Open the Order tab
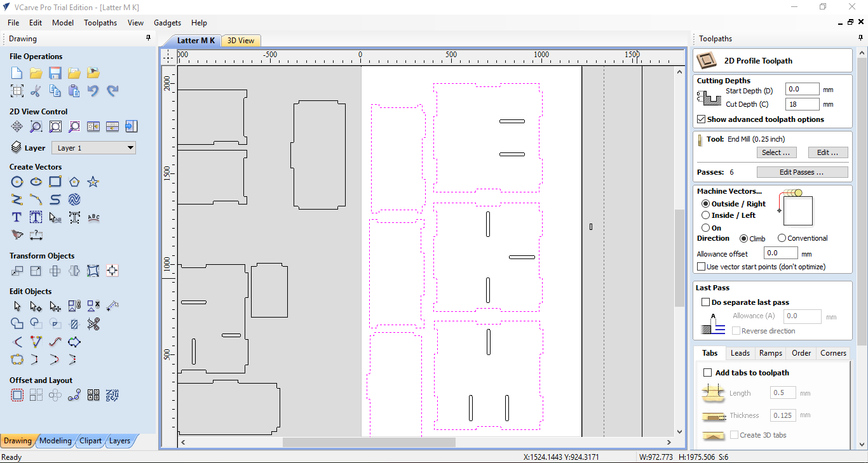 coord(801,353)
